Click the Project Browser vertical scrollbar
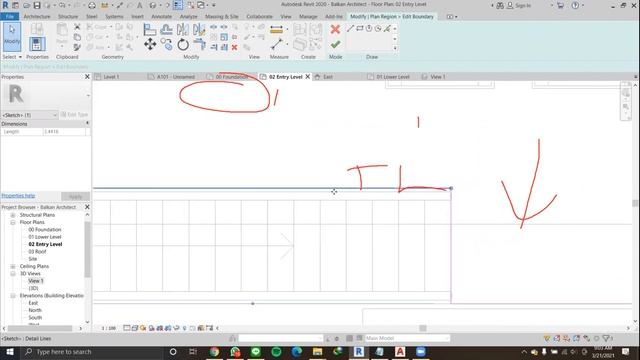Image resolution: width=640 pixels, height=360 pixels. [x=87, y=249]
